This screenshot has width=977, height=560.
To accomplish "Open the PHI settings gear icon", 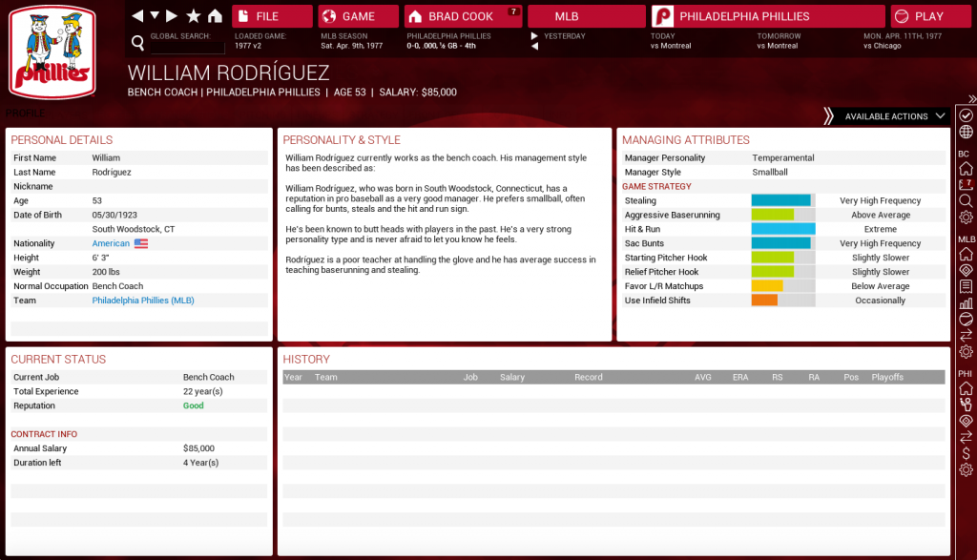I will point(966,469).
